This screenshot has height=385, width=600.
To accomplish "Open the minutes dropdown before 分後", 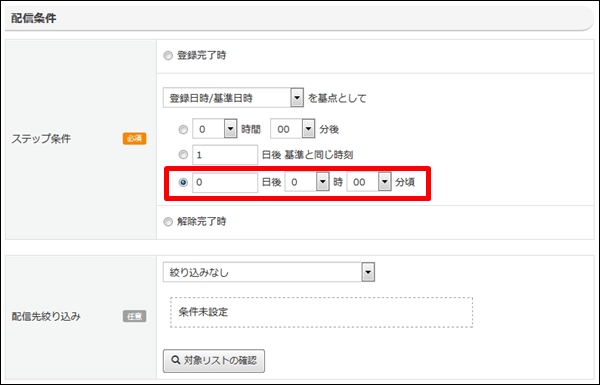I will click(293, 129).
